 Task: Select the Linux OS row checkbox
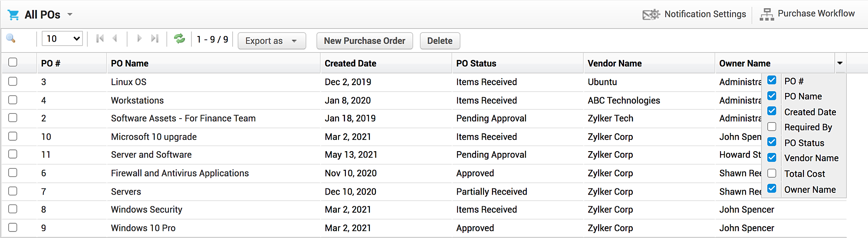click(13, 81)
